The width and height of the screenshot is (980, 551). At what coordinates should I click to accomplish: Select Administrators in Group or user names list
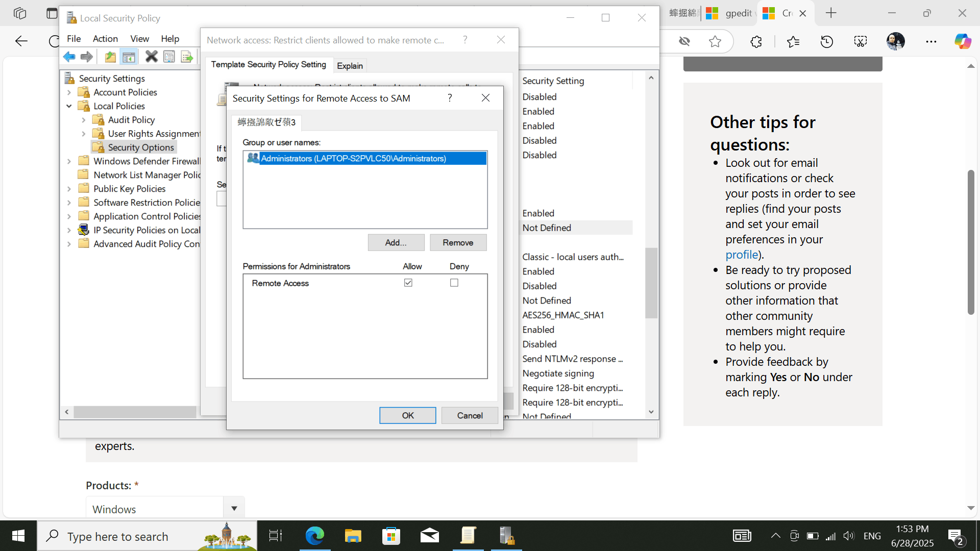pyautogui.click(x=365, y=158)
